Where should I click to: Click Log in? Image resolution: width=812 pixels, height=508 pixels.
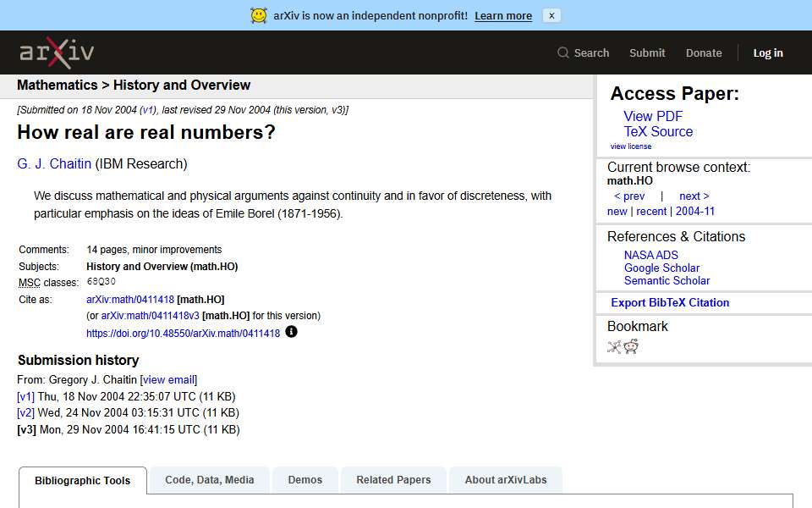click(767, 52)
